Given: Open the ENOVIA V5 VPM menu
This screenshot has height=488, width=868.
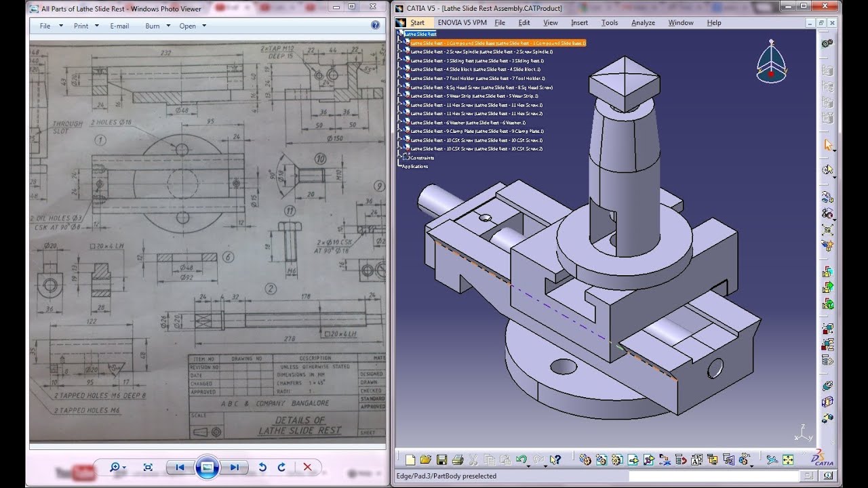Looking at the screenshot, I should pyautogui.click(x=462, y=22).
